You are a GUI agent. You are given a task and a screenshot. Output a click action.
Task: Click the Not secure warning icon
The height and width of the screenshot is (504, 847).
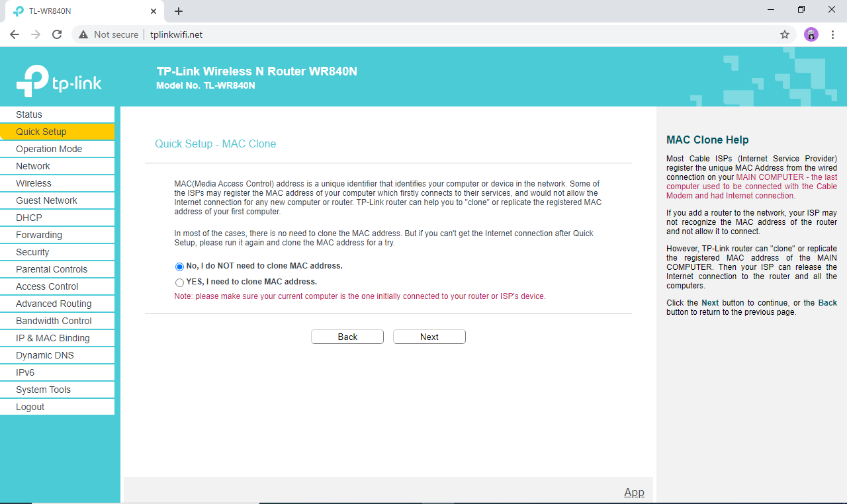click(x=83, y=34)
